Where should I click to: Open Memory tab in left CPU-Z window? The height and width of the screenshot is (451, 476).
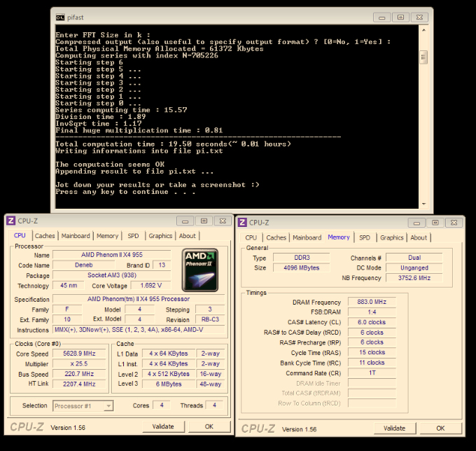(108, 236)
